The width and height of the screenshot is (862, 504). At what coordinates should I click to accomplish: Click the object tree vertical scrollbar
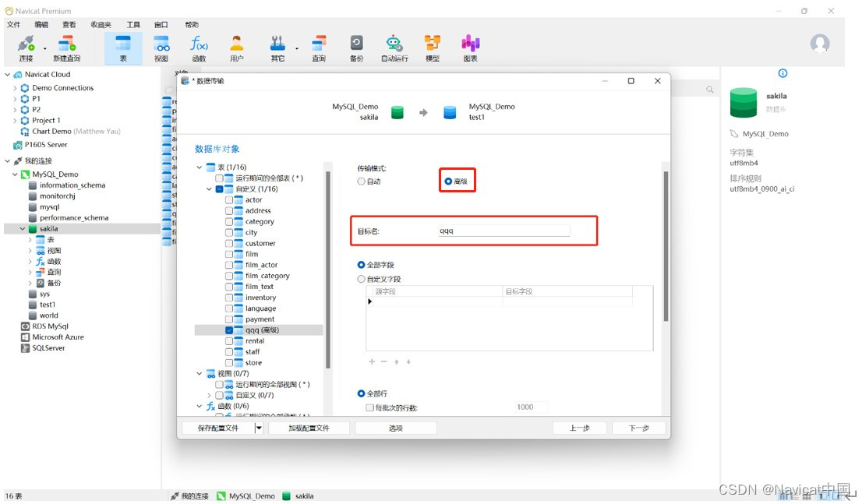point(328,270)
